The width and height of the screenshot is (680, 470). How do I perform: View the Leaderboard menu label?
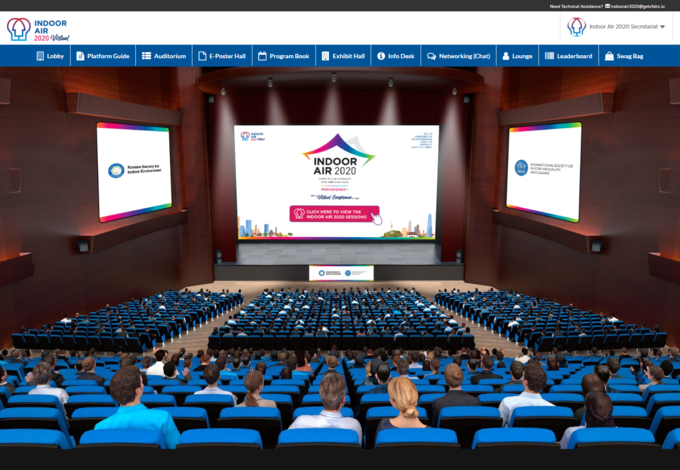(x=574, y=56)
